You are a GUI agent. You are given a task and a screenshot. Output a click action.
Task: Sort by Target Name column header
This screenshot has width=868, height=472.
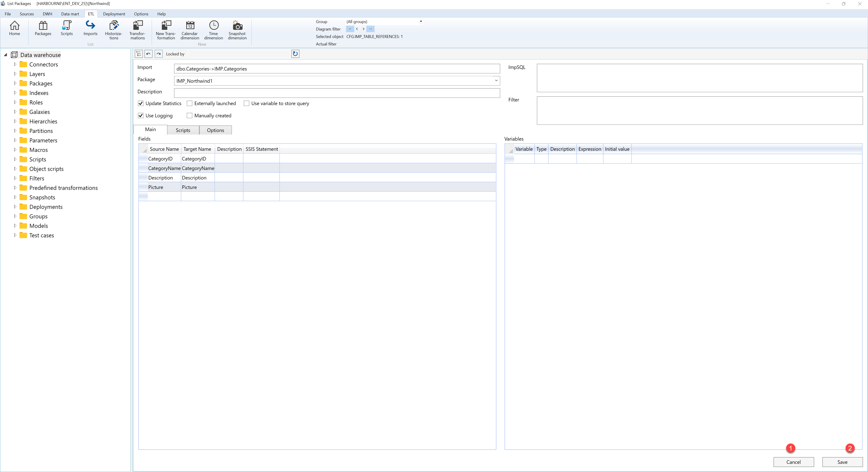(198, 149)
